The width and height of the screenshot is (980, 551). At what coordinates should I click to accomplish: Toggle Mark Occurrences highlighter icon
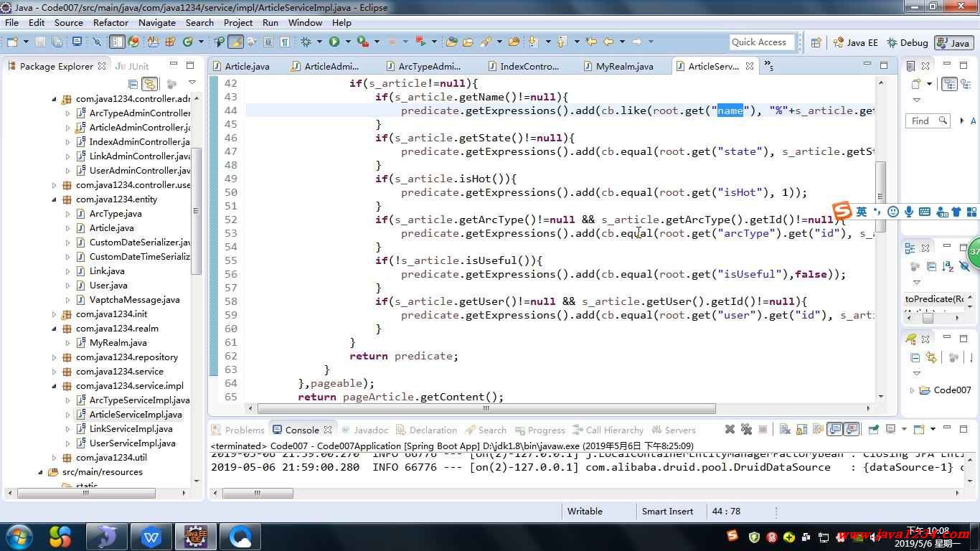pyautogui.click(x=235, y=42)
